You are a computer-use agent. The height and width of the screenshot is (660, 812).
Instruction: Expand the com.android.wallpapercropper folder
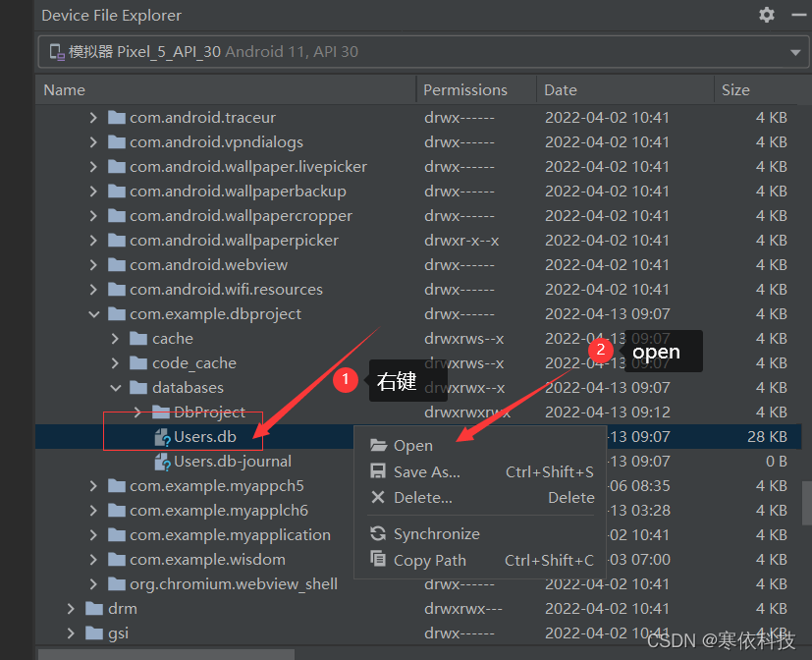click(x=93, y=215)
